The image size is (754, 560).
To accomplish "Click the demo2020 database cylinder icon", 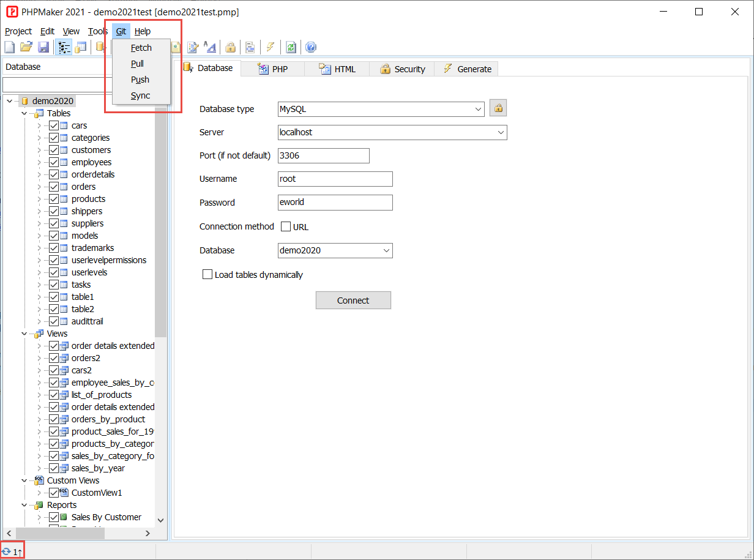I will click(x=25, y=101).
